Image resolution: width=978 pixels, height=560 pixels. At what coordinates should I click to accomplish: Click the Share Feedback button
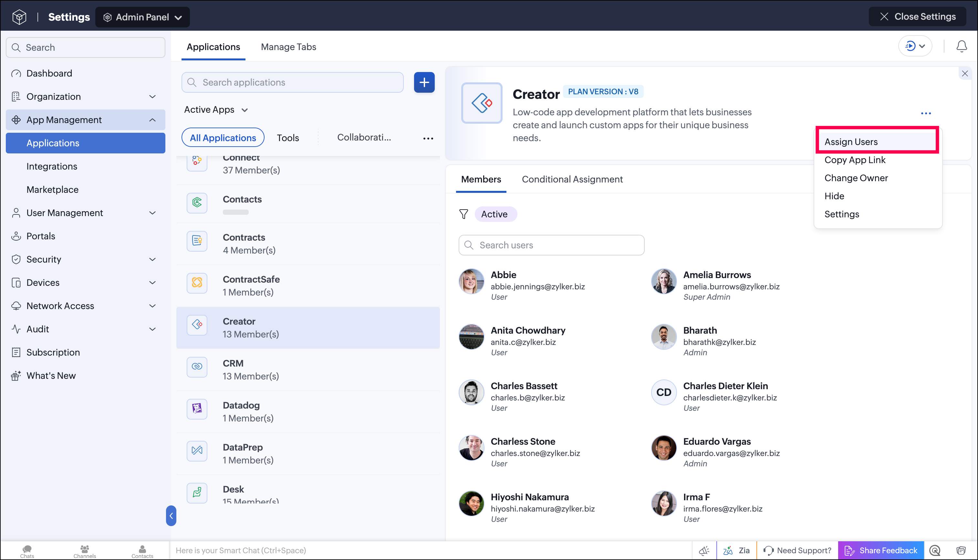[x=881, y=550]
